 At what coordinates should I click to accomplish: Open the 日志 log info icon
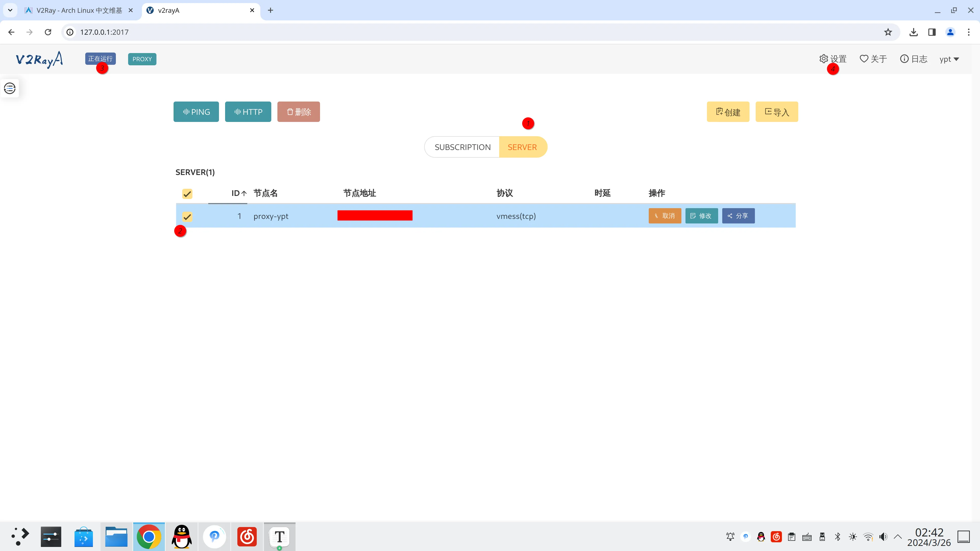click(904, 59)
